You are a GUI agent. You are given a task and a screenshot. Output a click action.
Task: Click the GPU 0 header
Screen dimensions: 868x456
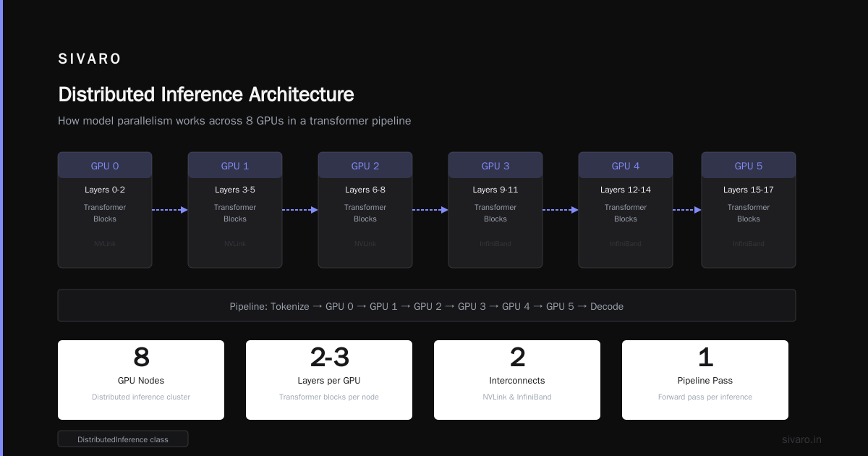pos(105,165)
